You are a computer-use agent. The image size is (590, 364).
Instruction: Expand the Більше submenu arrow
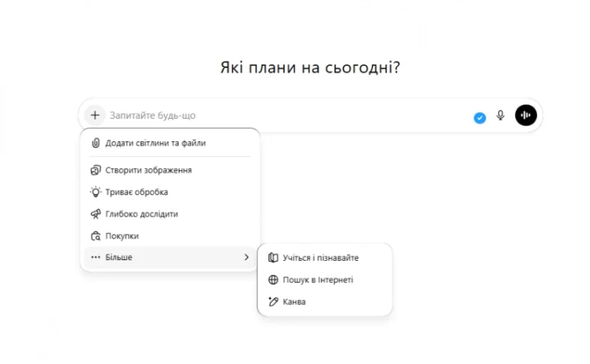(x=246, y=257)
